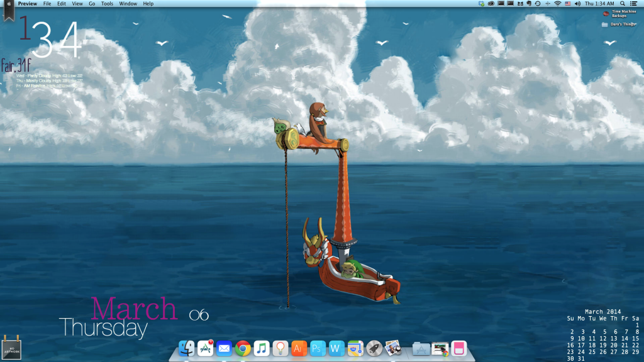Click the dark bookmark ribbon below Apple menu
This screenshot has height=362, width=644.
pos(9,14)
